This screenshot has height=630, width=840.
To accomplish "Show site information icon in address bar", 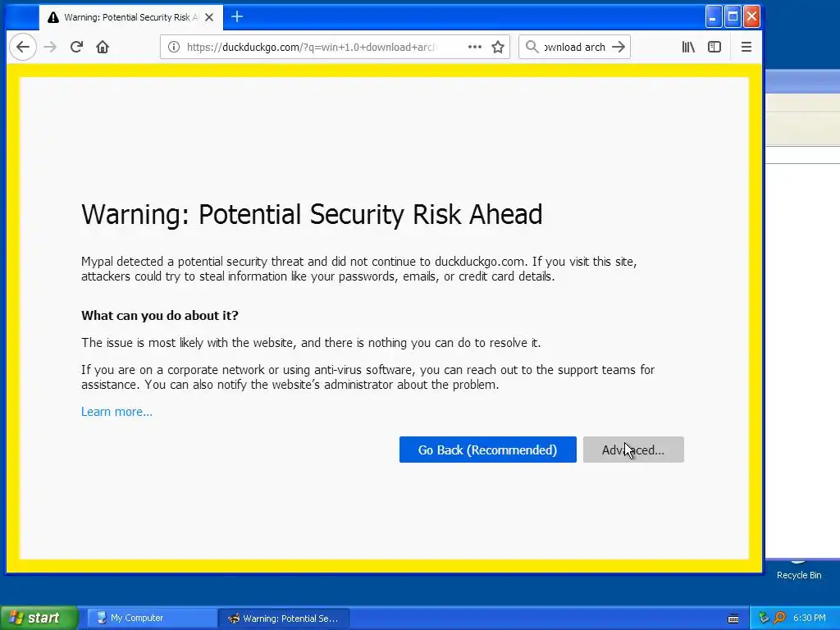I will (174, 47).
